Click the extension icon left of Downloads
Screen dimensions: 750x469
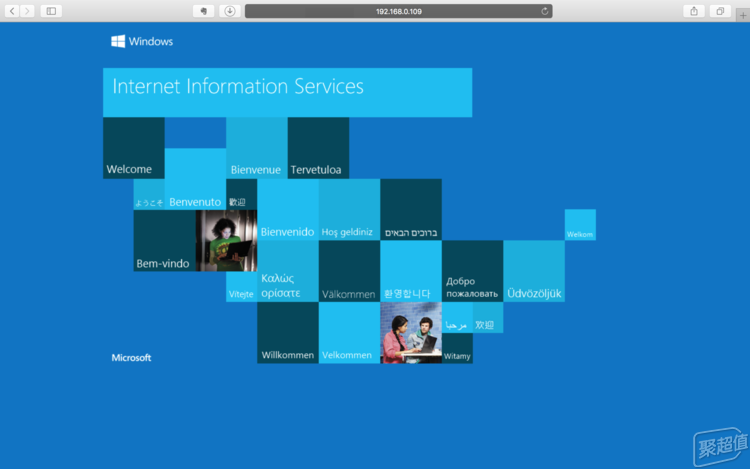203,11
